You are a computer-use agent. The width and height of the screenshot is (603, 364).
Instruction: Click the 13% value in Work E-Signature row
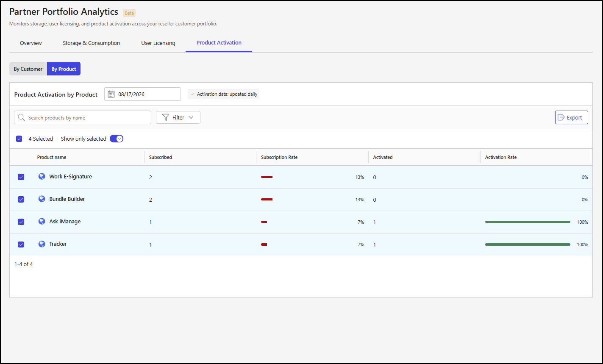[x=360, y=177]
